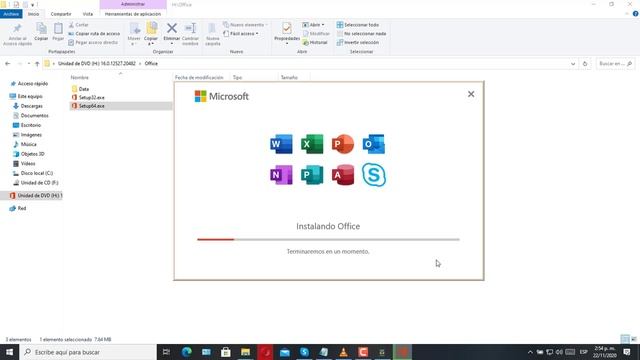The image size is (640, 360).
Task: Click the Buscar en search field
Action: pyautogui.click(x=615, y=64)
